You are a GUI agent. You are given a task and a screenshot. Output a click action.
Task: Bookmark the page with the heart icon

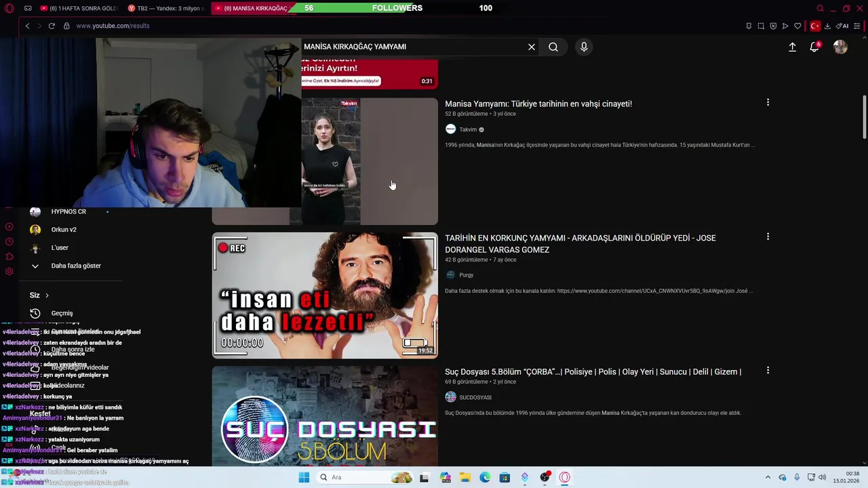click(x=797, y=26)
